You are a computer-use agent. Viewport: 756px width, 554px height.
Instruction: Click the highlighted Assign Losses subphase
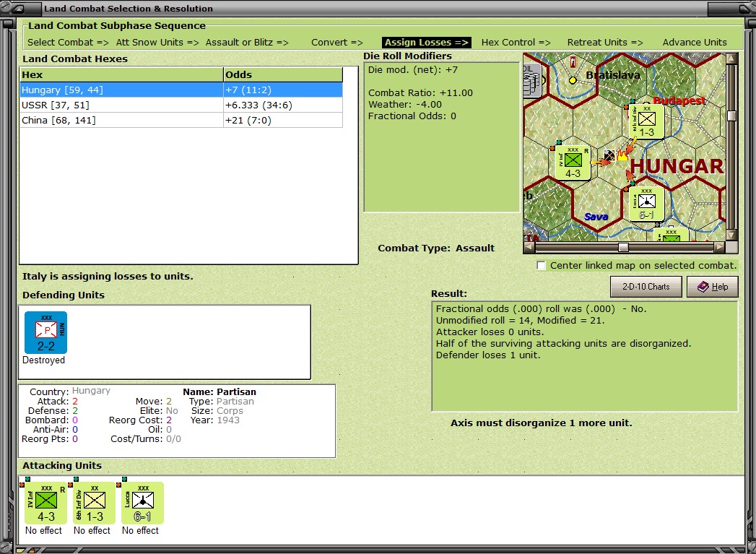[426, 43]
